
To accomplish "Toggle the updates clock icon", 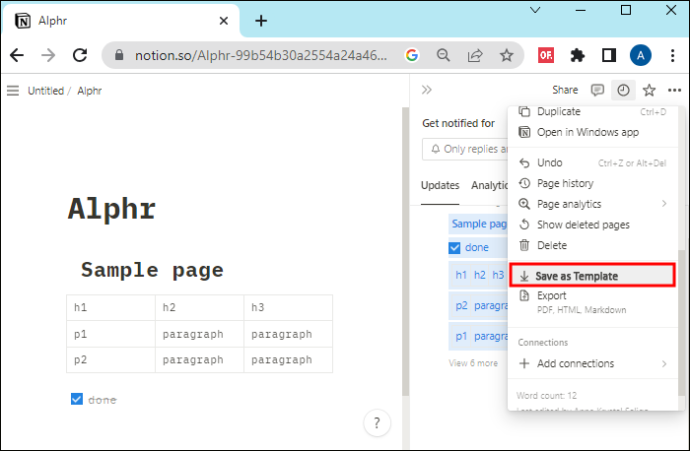I will point(623,90).
